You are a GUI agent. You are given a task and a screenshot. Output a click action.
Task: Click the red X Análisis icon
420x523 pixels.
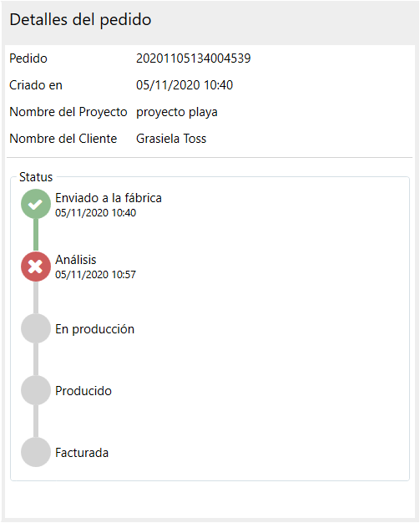click(36, 267)
